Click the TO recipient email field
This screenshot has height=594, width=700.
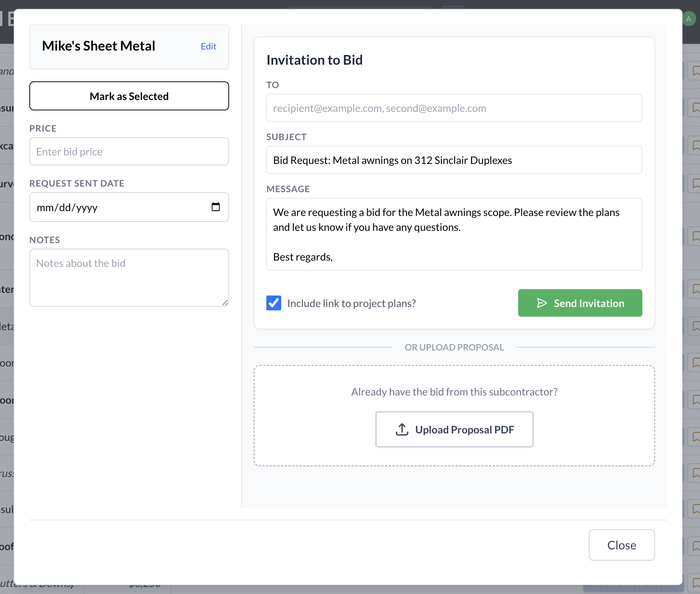(x=454, y=108)
